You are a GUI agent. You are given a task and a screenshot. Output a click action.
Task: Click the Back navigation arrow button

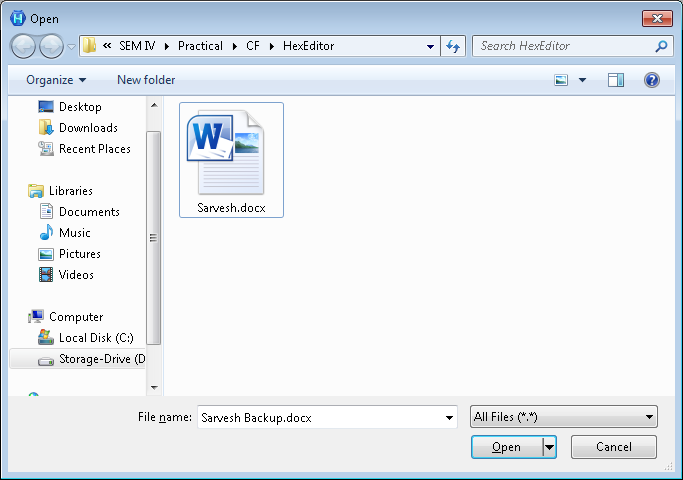tap(23, 46)
